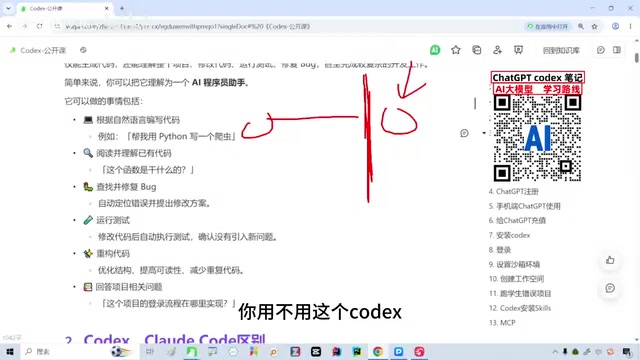Image resolution: width=640 pixels, height=360 pixels.
Task: Open red swirl app in taskbar
Action: point(419,351)
